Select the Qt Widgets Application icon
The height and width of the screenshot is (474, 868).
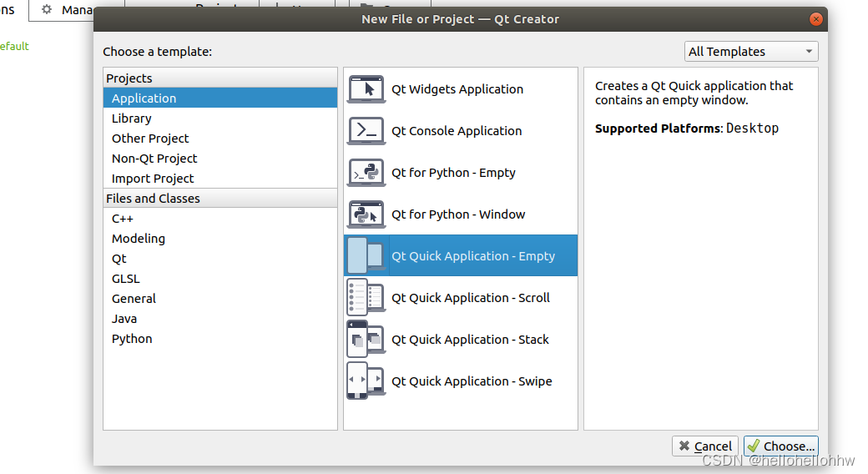366,89
